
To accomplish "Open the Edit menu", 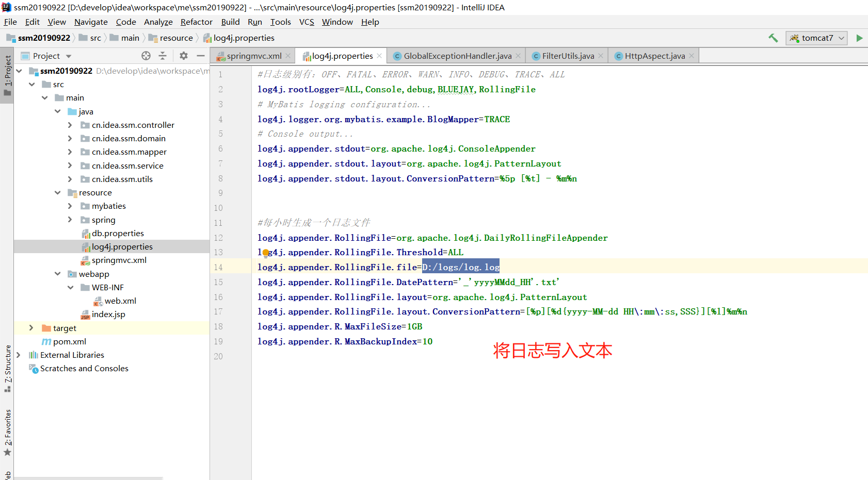I will [x=32, y=22].
